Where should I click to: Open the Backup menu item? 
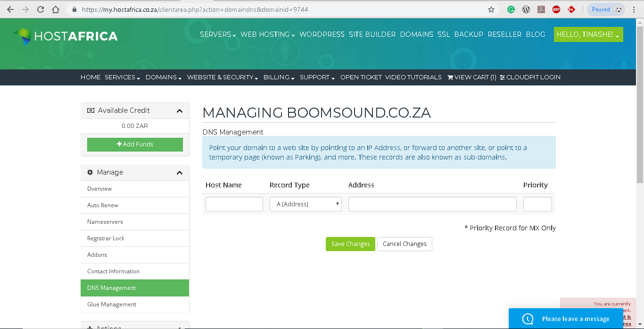click(x=469, y=34)
